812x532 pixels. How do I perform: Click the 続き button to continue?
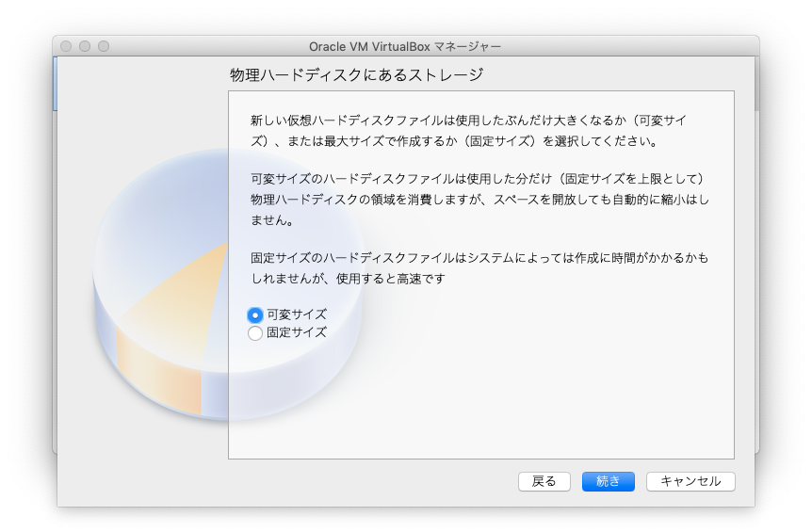pyautogui.click(x=608, y=481)
